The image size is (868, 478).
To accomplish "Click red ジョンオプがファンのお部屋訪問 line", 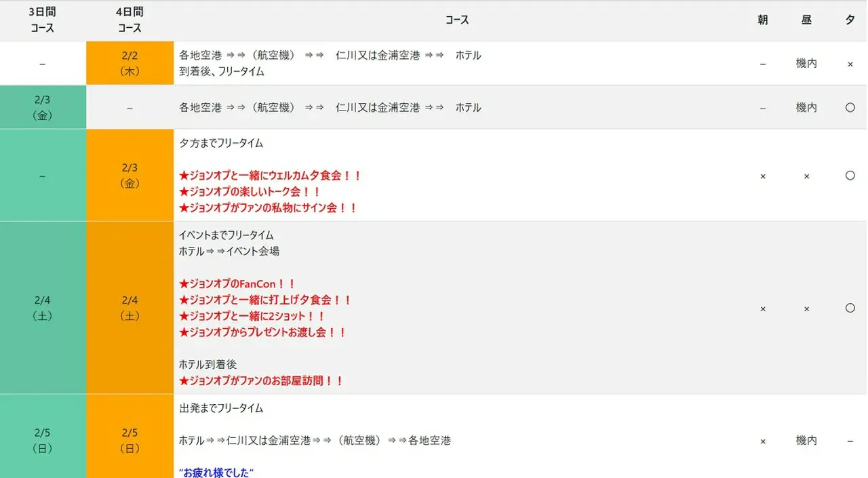I will click(261, 381).
